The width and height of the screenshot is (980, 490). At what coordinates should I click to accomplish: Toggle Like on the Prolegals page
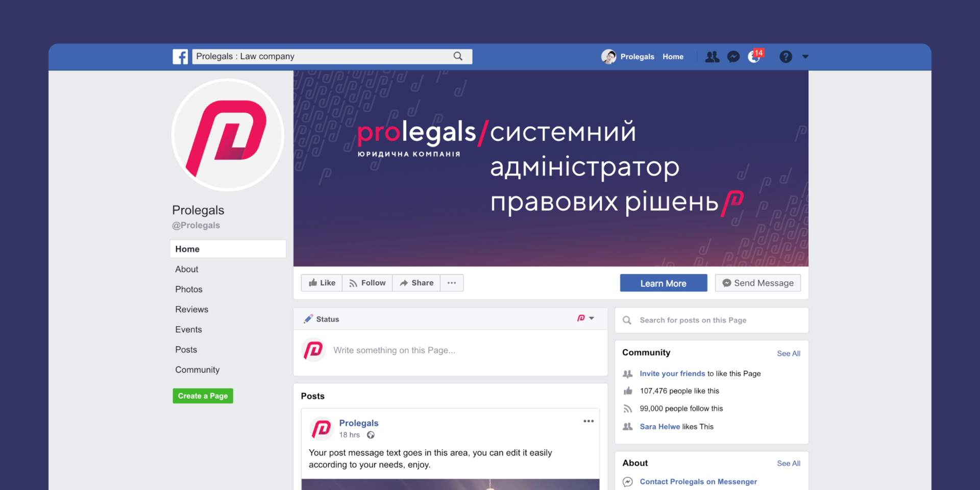point(322,283)
